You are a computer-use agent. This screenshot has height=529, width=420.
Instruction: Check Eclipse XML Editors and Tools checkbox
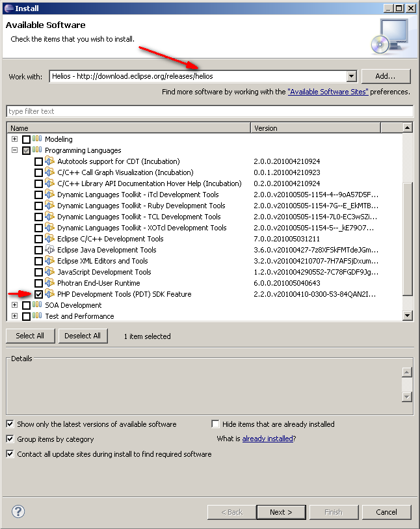pyautogui.click(x=38, y=262)
